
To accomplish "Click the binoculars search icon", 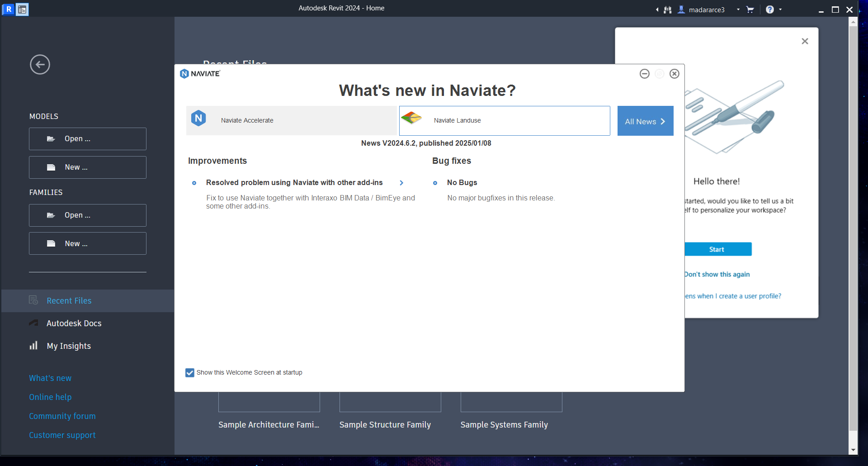I will click(x=667, y=10).
